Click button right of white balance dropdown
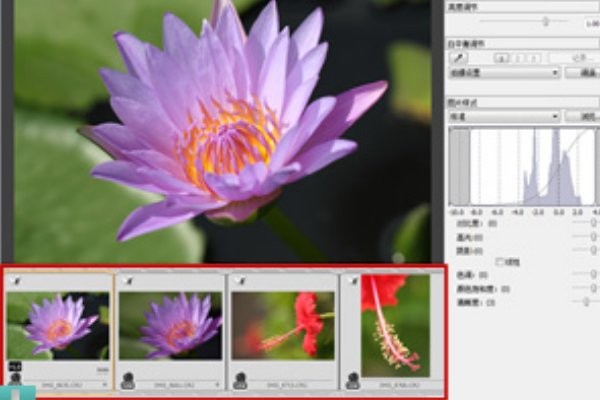Image resolution: width=600 pixels, height=400 pixels. coord(582,73)
